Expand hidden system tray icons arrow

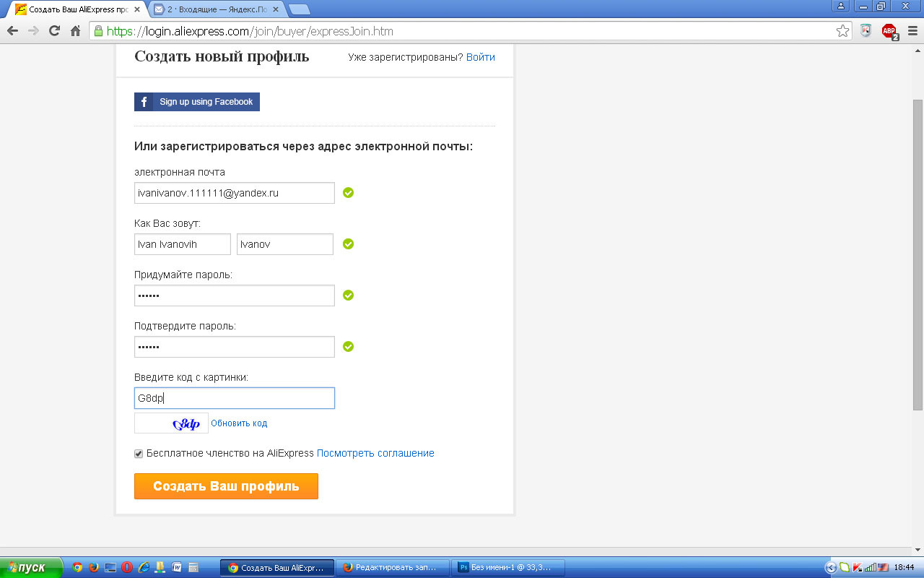[830, 568]
